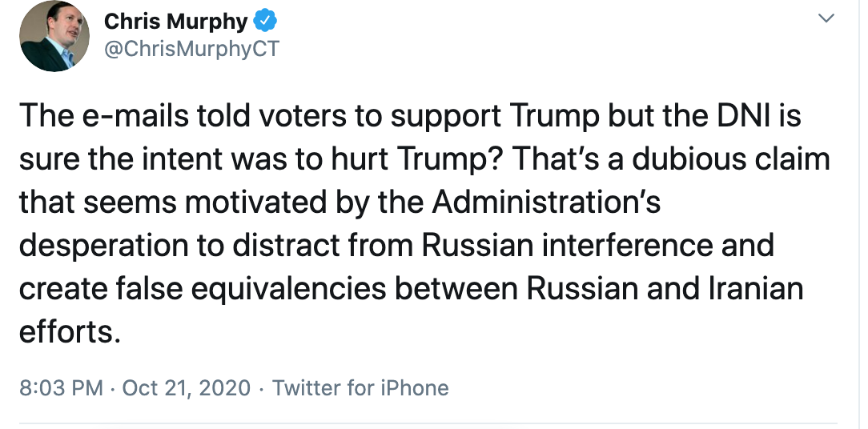Click the word "motivated" in the tweet
Image resolution: width=868 pixels, height=429 pixels.
click(255, 202)
